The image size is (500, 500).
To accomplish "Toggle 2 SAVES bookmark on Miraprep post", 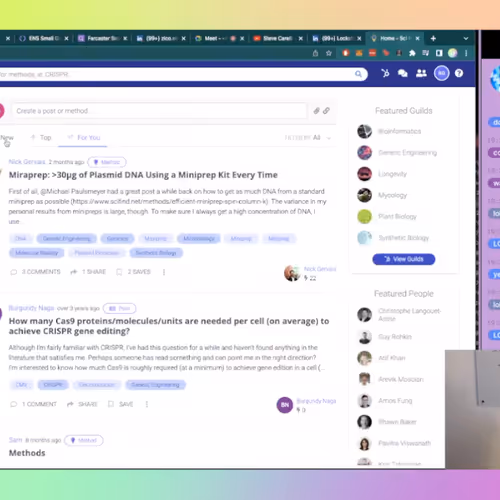I will [x=133, y=272].
